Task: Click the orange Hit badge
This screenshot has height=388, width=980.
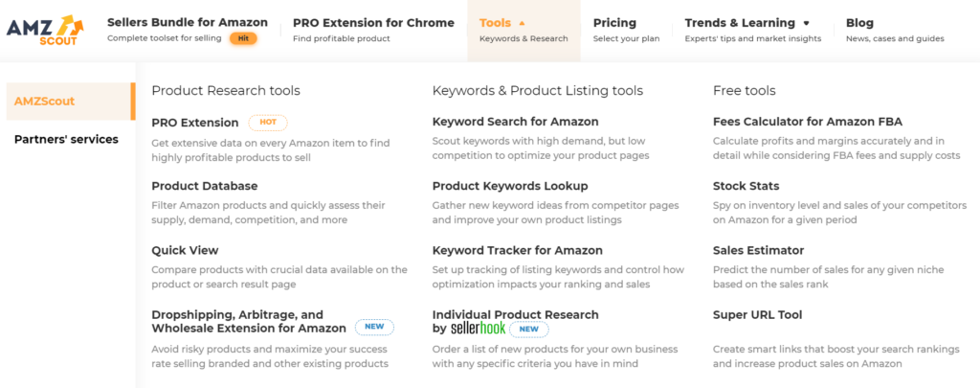Action: (243, 38)
